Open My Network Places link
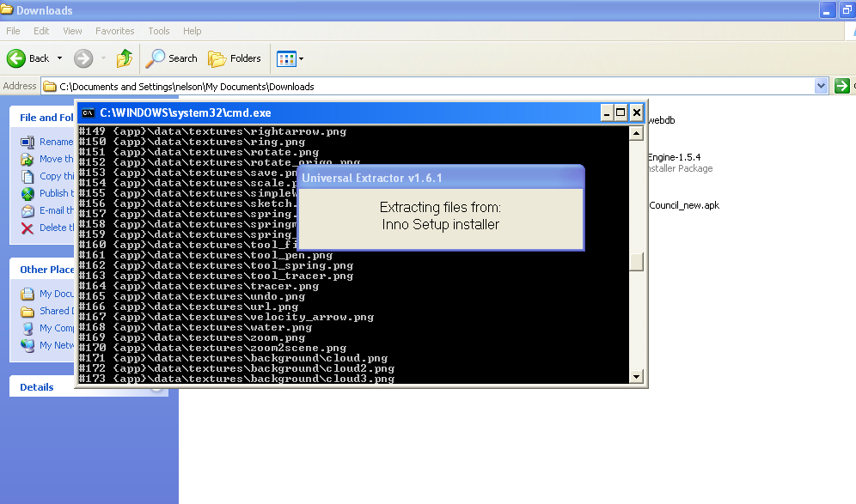The image size is (856, 504). click(x=56, y=345)
